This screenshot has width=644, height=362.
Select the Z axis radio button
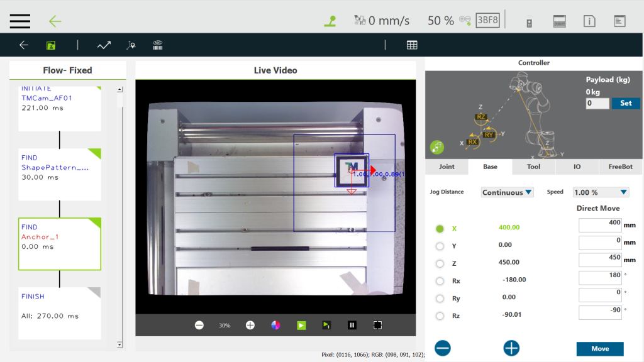tap(440, 263)
